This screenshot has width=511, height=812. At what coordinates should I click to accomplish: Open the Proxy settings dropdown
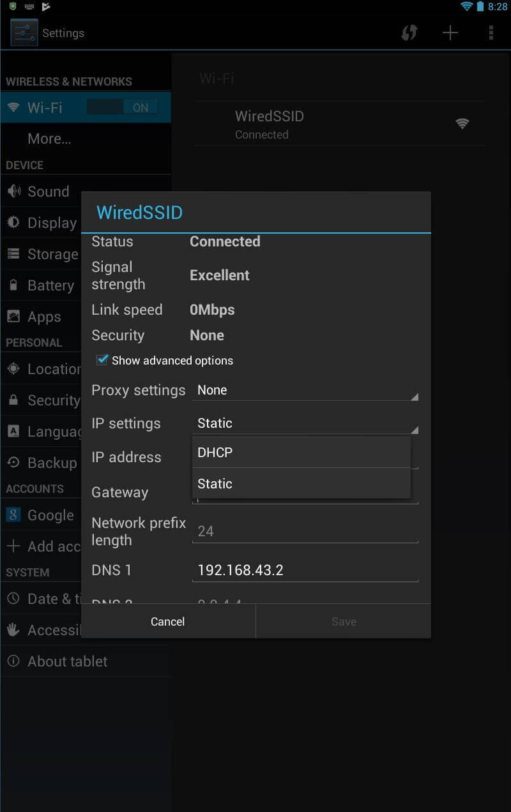click(305, 390)
